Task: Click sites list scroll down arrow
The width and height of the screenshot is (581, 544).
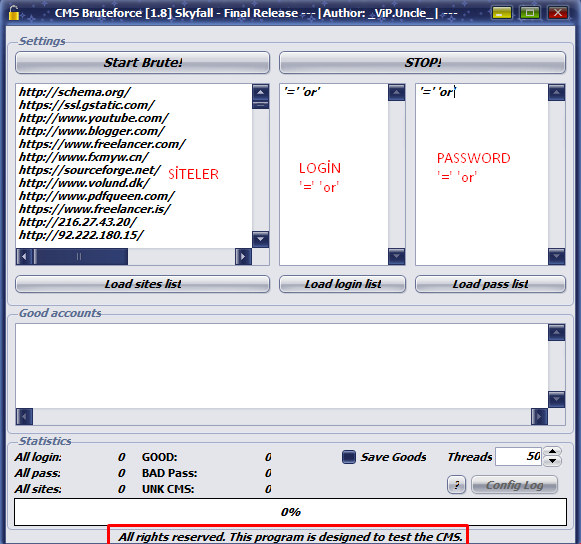Action: point(260,239)
